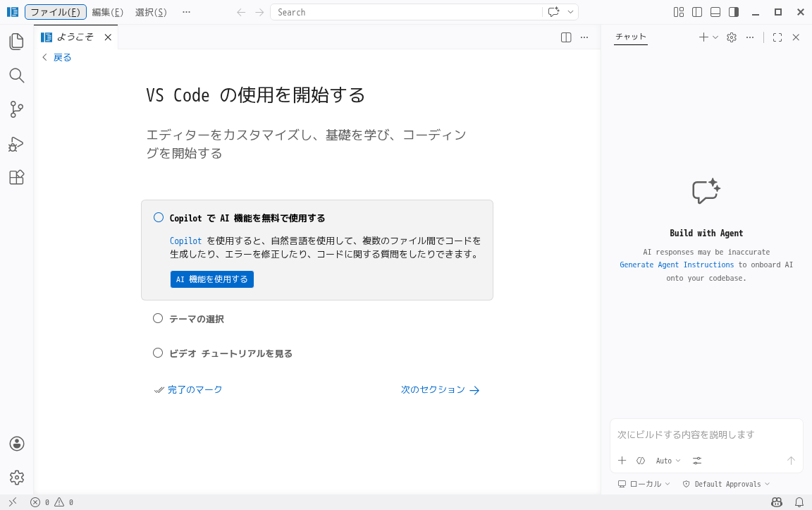
Task: Select the テーマの選択 step circle
Action: pyautogui.click(x=158, y=318)
